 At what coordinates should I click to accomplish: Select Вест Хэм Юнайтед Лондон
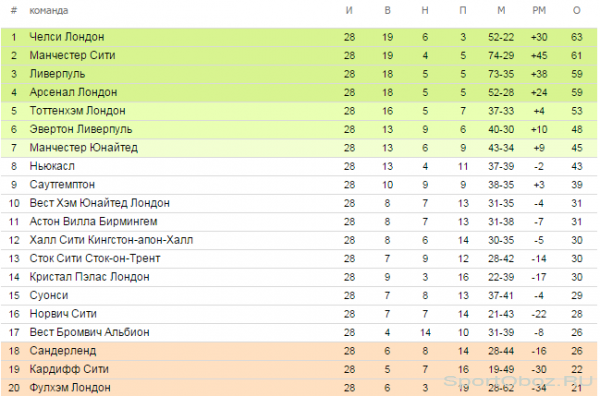(99, 203)
